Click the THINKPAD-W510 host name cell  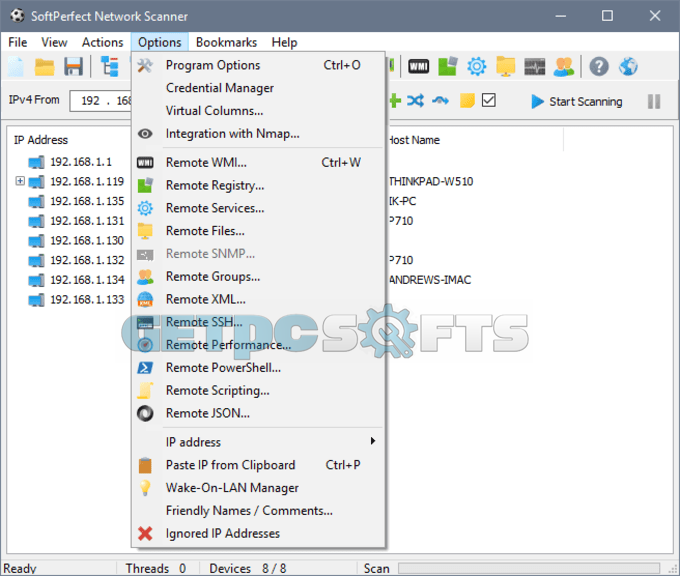tap(431, 181)
